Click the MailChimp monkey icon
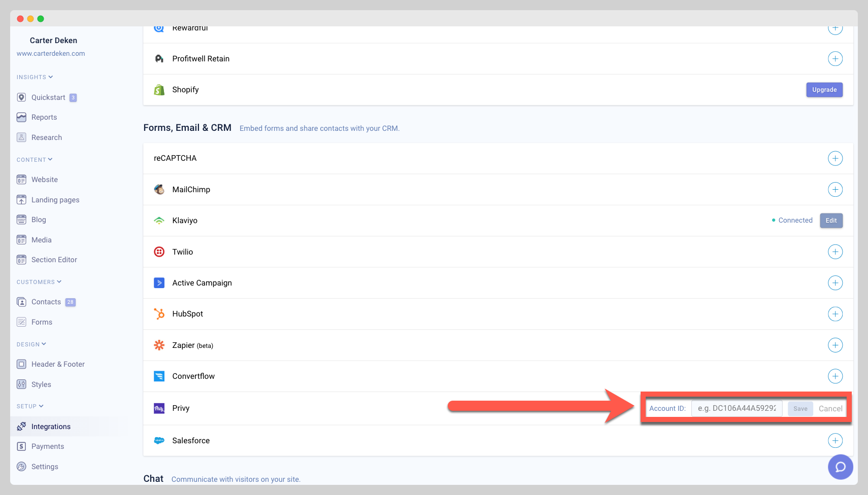The height and width of the screenshot is (495, 868). coord(159,190)
